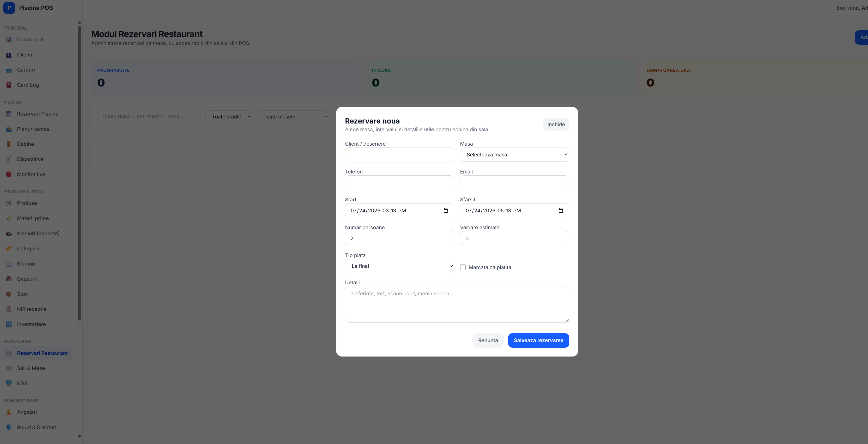Click the IN CURS stat card
Image resolution: width=868 pixels, height=444 pixels.
[x=500, y=78]
